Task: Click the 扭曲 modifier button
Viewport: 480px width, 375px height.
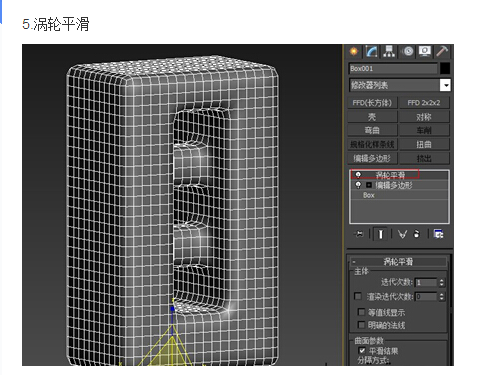Action: pyautogui.click(x=424, y=144)
